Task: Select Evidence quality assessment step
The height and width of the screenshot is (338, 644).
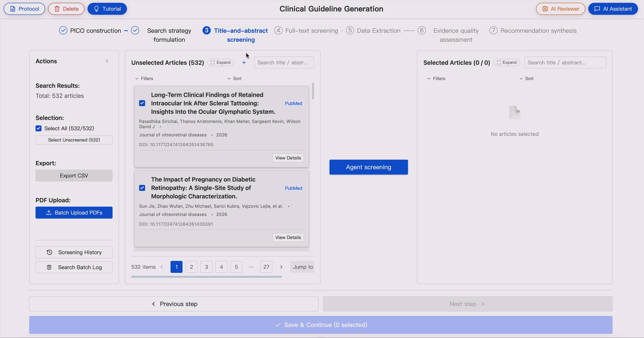Action: [448, 35]
